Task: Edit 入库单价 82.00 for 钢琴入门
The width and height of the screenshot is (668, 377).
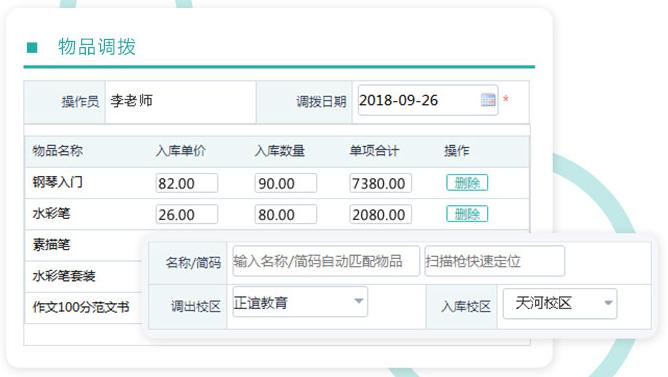Action: 187,183
